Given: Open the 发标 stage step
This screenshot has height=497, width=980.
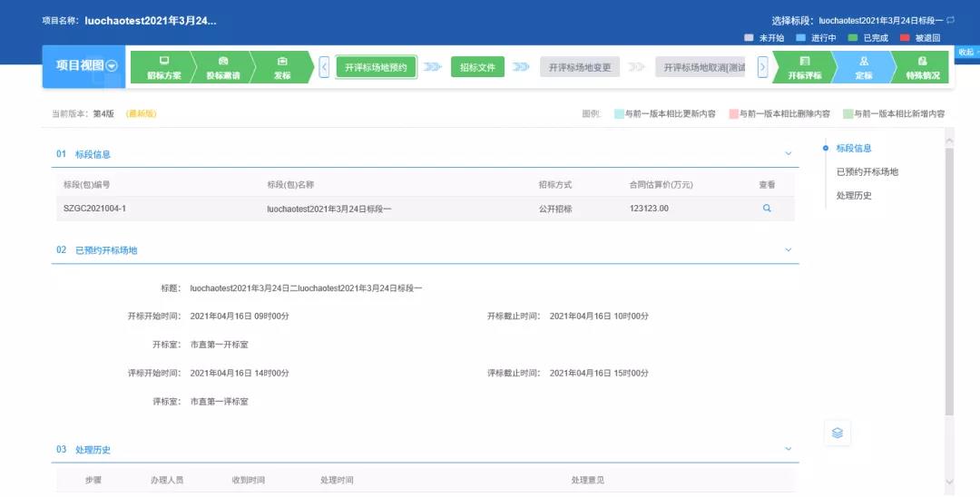Looking at the screenshot, I should (282, 68).
